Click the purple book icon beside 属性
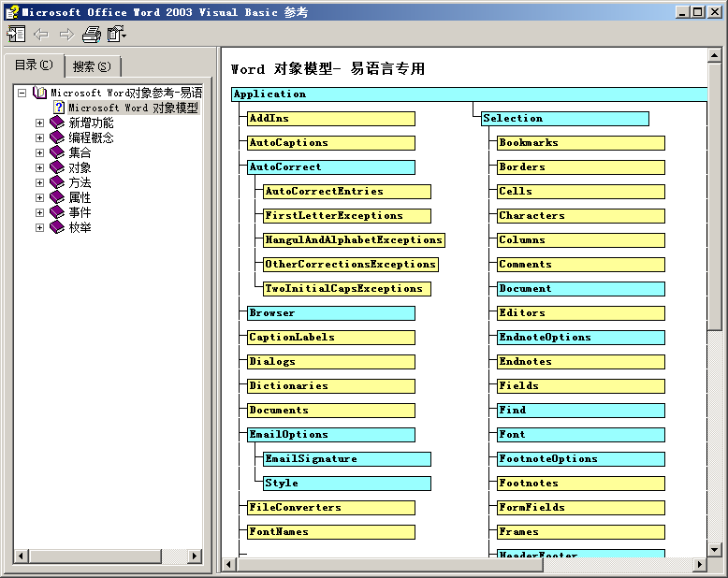 (57, 197)
